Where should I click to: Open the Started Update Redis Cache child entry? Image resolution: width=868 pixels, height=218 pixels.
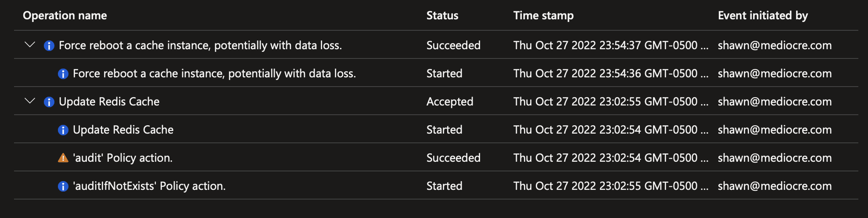click(123, 130)
